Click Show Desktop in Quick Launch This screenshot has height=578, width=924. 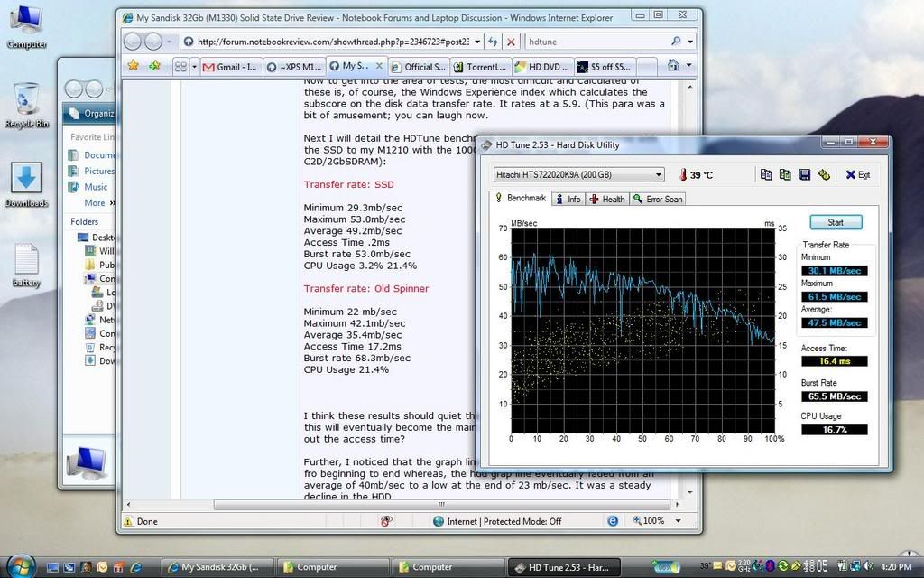click(x=52, y=567)
